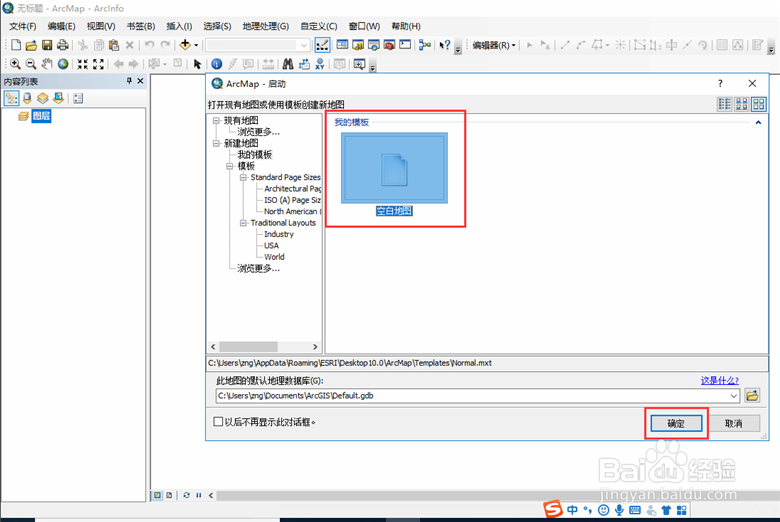
Task: Open the 文件(F) menu
Action: point(23,26)
